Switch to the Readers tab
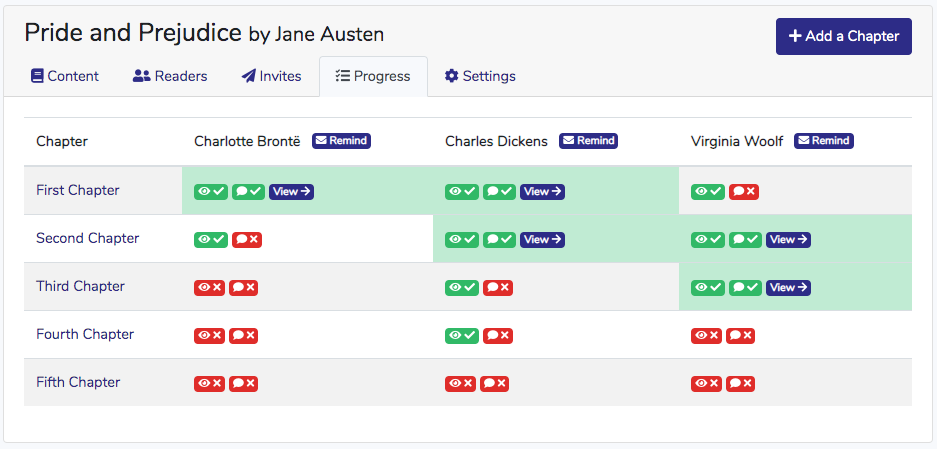This screenshot has width=937, height=449. (x=170, y=76)
